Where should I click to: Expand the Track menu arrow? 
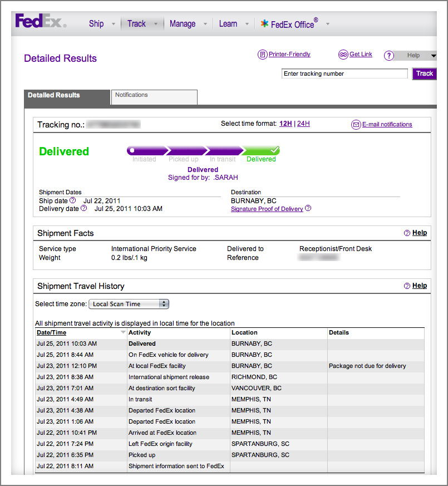coord(156,24)
